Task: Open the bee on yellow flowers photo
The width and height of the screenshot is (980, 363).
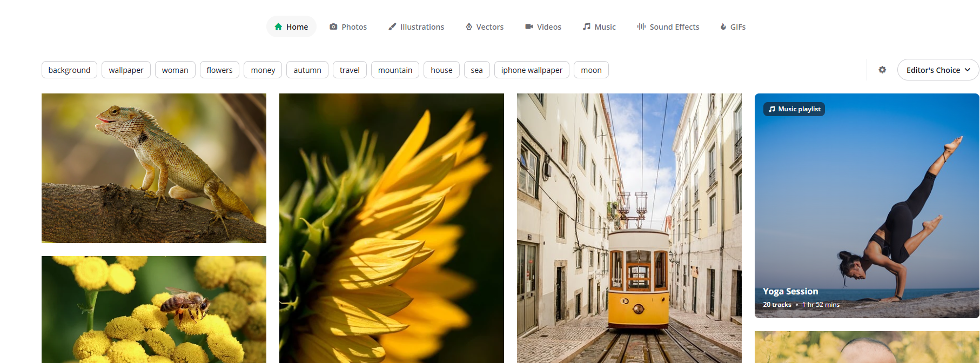Action: tap(154, 309)
